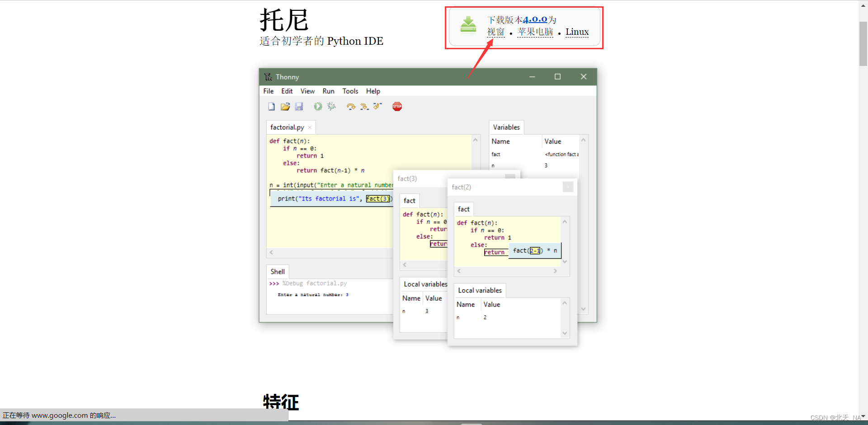Select the fact tab in fact(3) window
Viewport: 868px width, 425px height.
410,201
